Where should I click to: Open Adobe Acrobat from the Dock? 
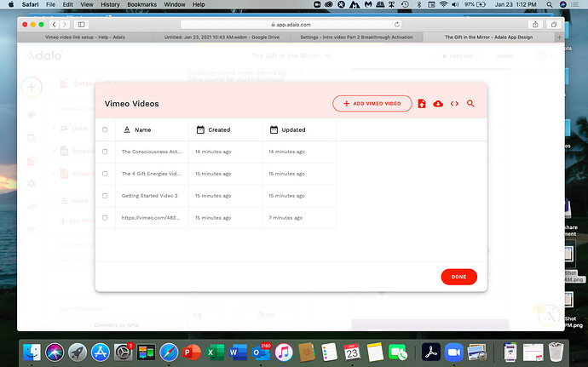[x=431, y=353]
